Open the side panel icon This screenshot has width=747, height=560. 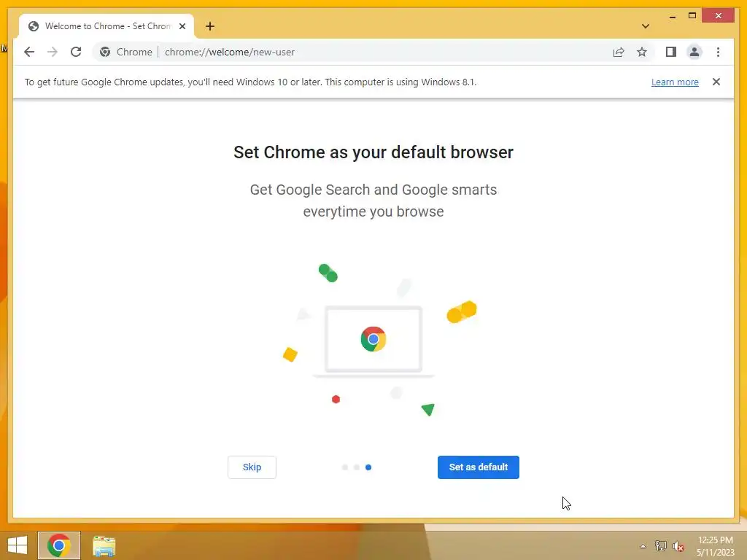671,52
